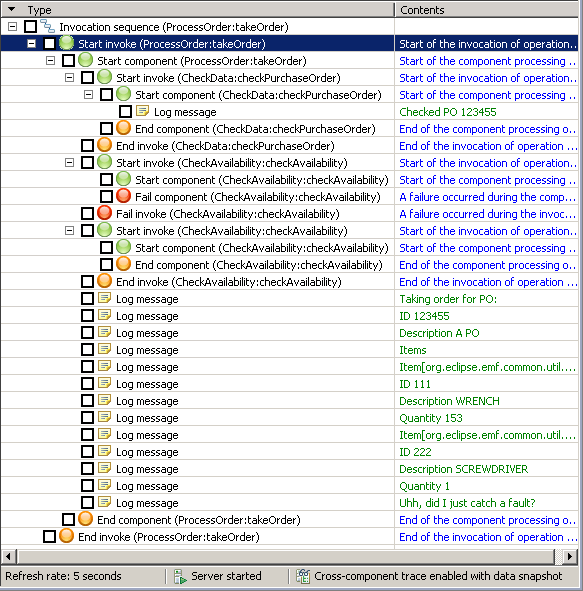Click note icon of 'Description WRENCH' log

[x=104, y=400]
